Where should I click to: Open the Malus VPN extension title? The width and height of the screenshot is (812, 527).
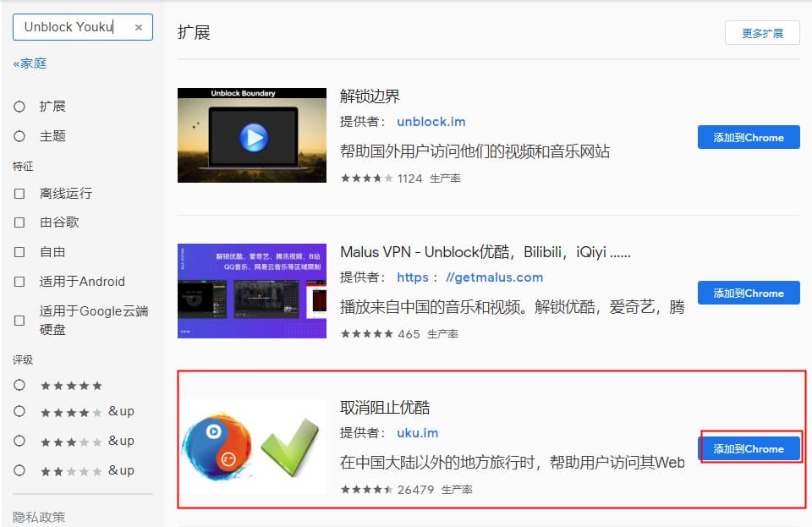[x=486, y=252]
